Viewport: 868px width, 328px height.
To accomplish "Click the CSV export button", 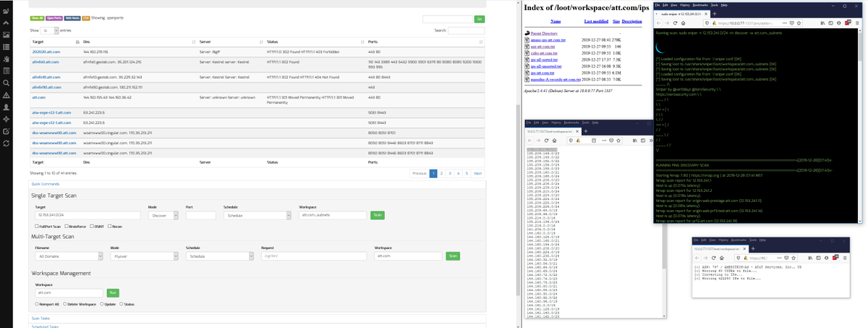I will tap(86, 17).
